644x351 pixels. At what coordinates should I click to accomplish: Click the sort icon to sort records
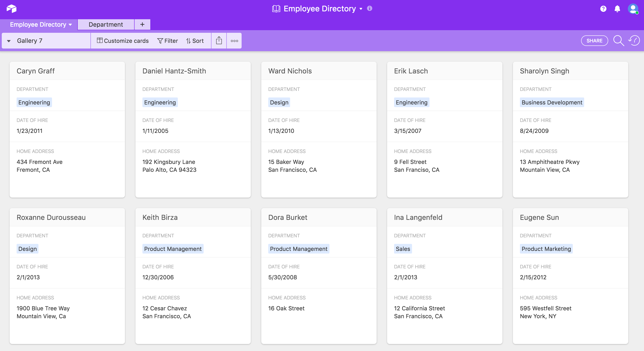point(196,41)
